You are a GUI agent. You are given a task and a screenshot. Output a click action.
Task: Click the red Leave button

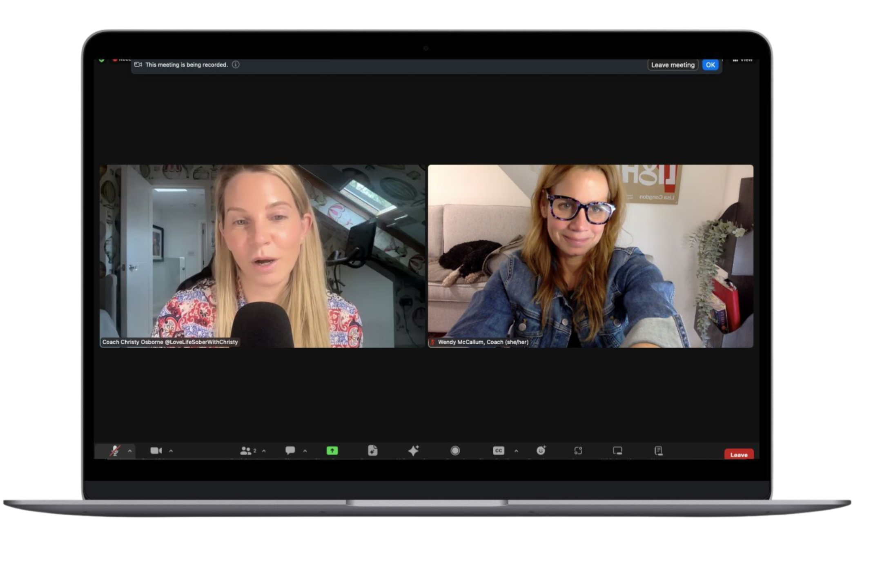click(x=739, y=454)
